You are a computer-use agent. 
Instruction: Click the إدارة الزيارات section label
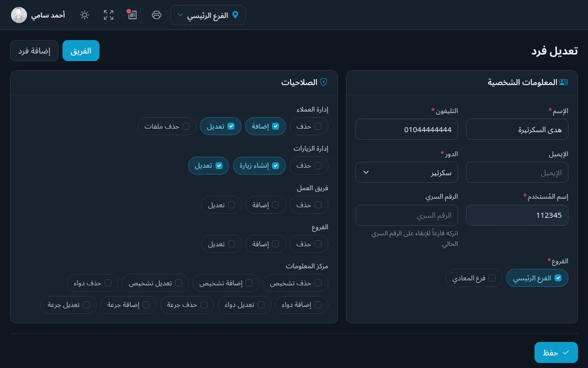(x=310, y=148)
